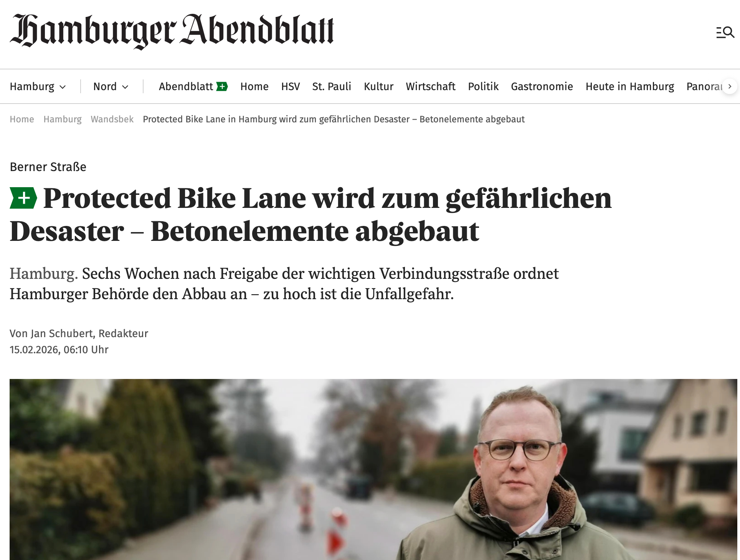This screenshot has width=740, height=560.
Task: Open the Wirtschaft section
Action: pyautogui.click(x=431, y=87)
